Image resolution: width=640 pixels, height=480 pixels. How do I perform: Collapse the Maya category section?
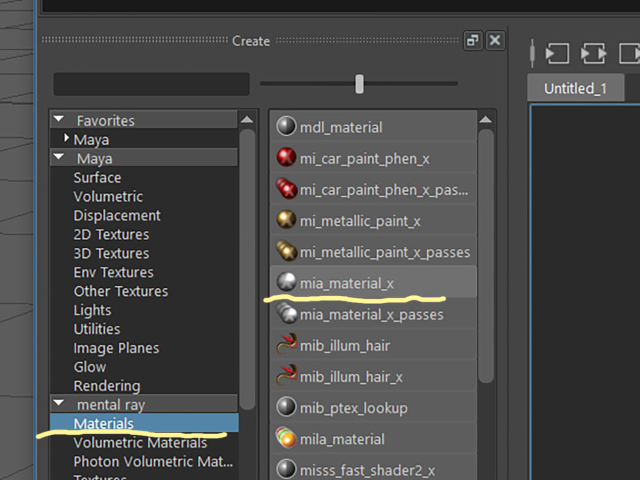pyautogui.click(x=59, y=157)
